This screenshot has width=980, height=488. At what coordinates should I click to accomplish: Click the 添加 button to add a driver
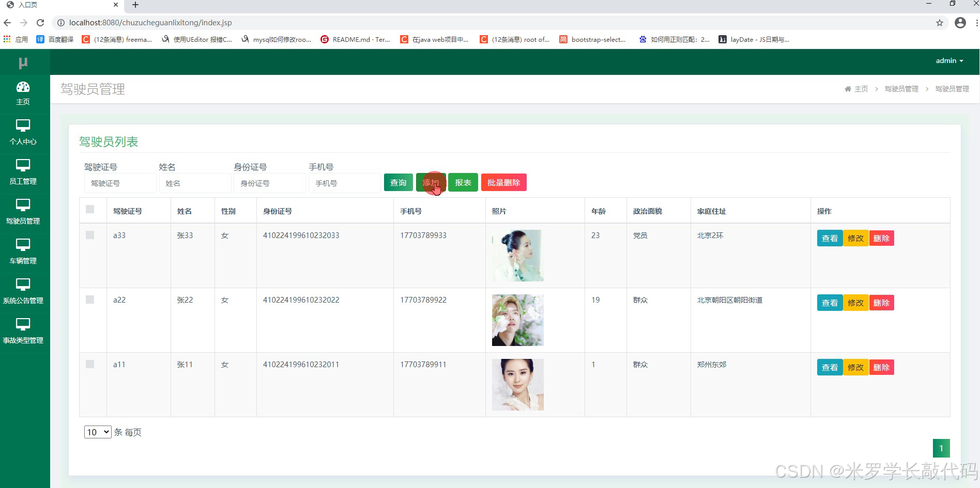pyautogui.click(x=431, y=182)
